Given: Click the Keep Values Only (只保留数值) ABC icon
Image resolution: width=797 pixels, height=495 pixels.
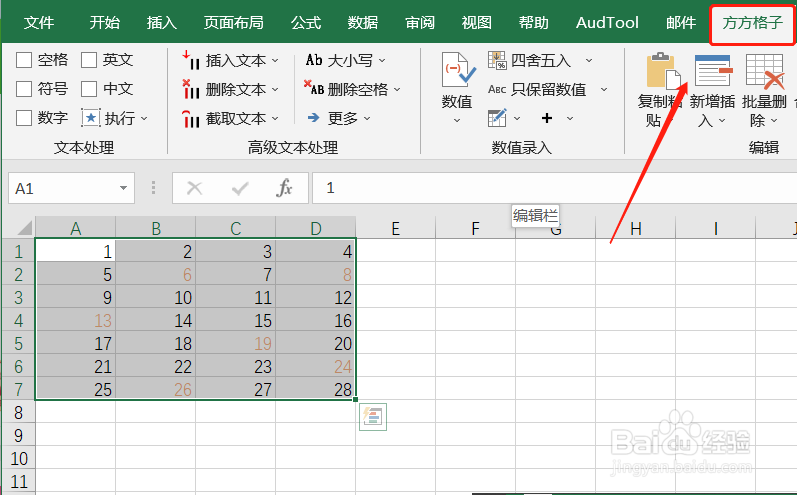Looking at the screenshot, I should (497, 89).
